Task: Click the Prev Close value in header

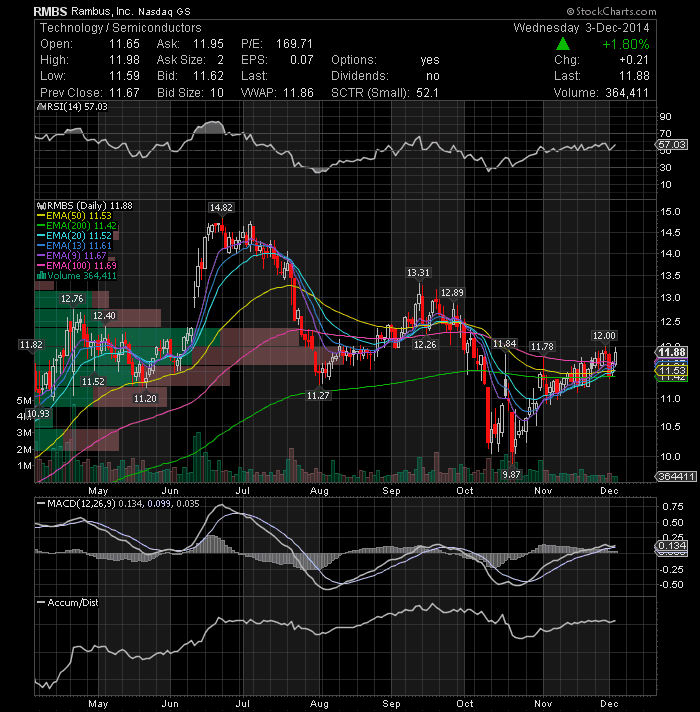Action: 124,93
